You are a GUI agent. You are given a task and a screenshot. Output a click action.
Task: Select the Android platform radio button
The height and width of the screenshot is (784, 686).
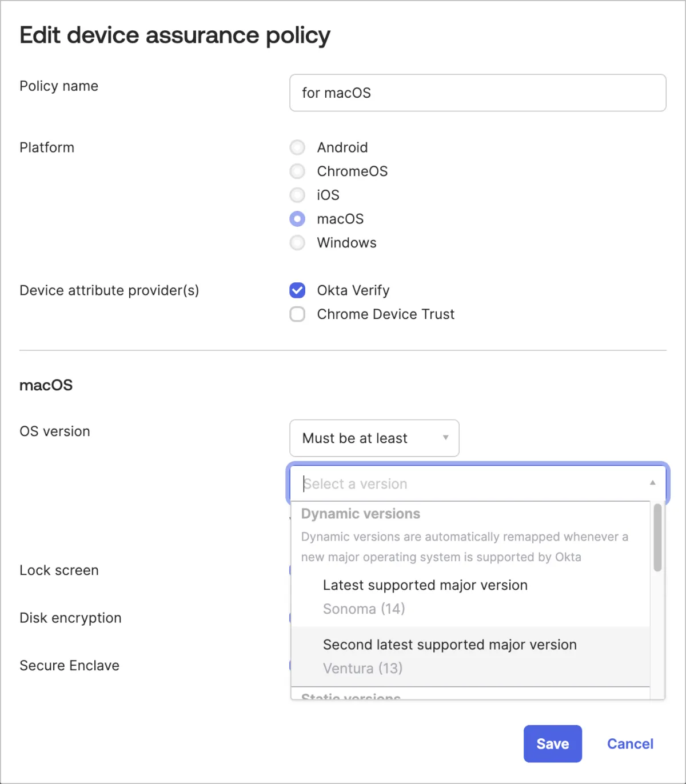coord(297,147)
